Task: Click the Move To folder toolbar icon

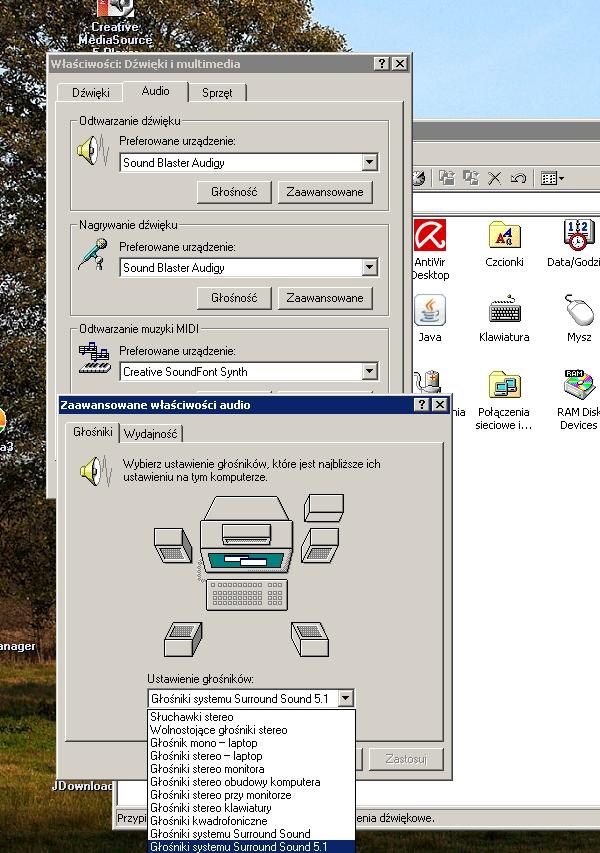Action: pyautogui.click(x=447, y=178)
